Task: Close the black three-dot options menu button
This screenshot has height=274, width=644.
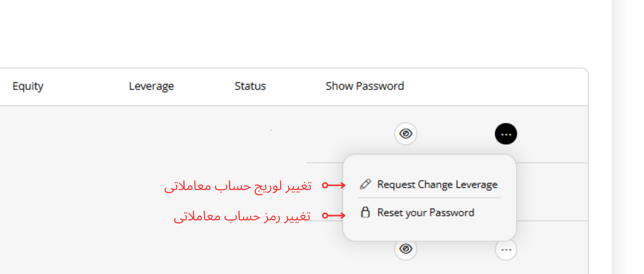Action: coord(506,134)
